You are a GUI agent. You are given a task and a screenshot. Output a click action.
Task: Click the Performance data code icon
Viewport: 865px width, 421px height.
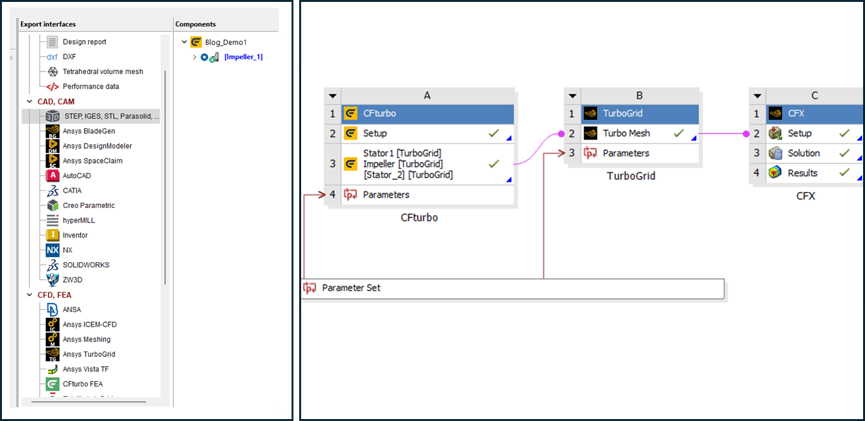tap(52, 87)
